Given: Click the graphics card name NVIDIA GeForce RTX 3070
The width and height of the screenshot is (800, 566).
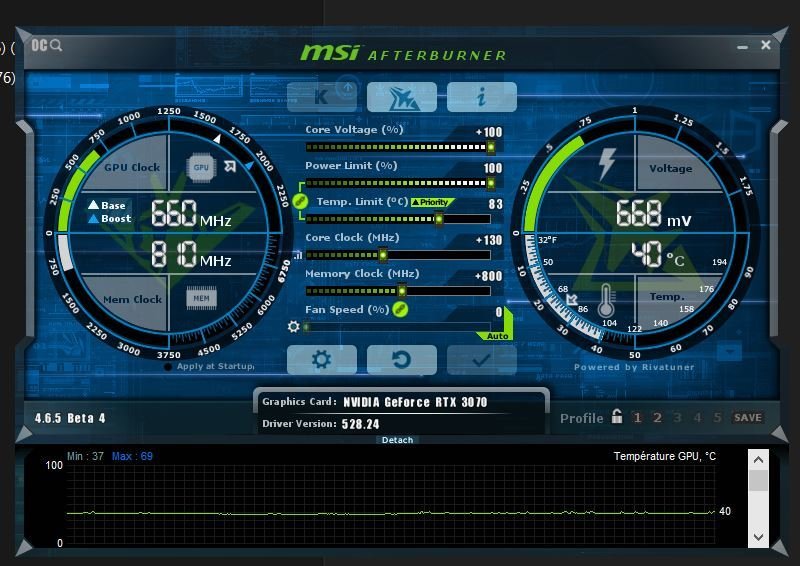Looking at the screenshot, I should (x=415, y=402).
